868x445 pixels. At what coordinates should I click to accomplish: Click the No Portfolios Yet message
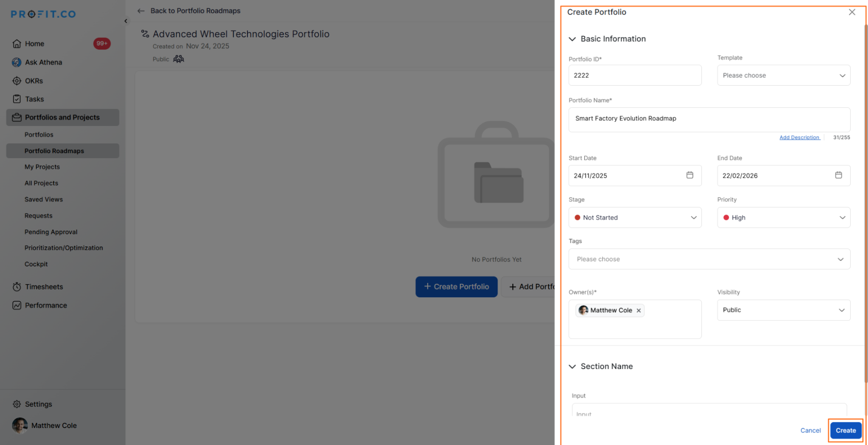coord(496,259)
